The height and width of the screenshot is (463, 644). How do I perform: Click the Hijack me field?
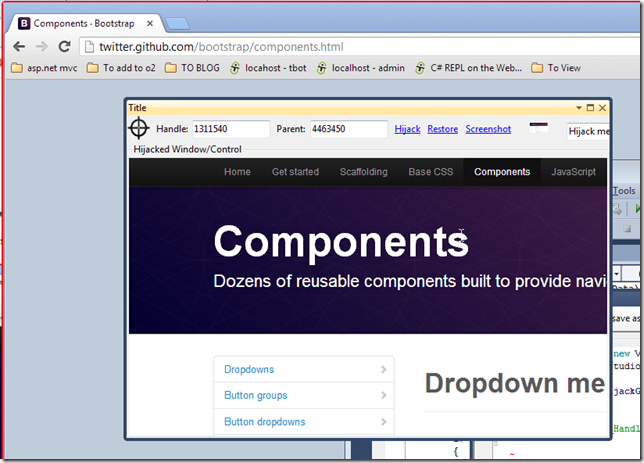coord(588,131)
